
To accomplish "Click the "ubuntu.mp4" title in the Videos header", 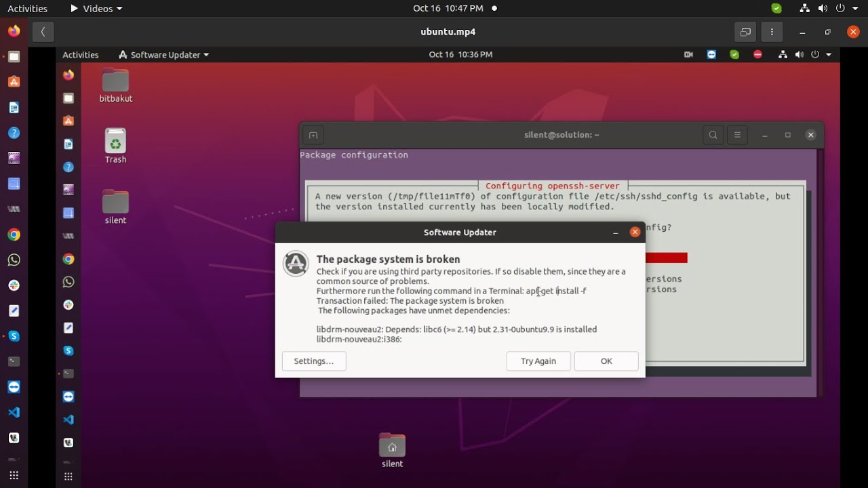I will pyautogui.click(x=448, y=32).
